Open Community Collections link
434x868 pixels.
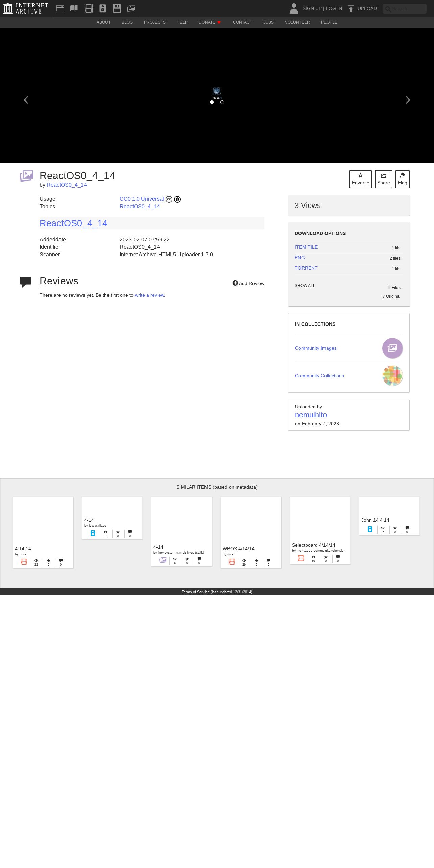click(x=319, y=376)
